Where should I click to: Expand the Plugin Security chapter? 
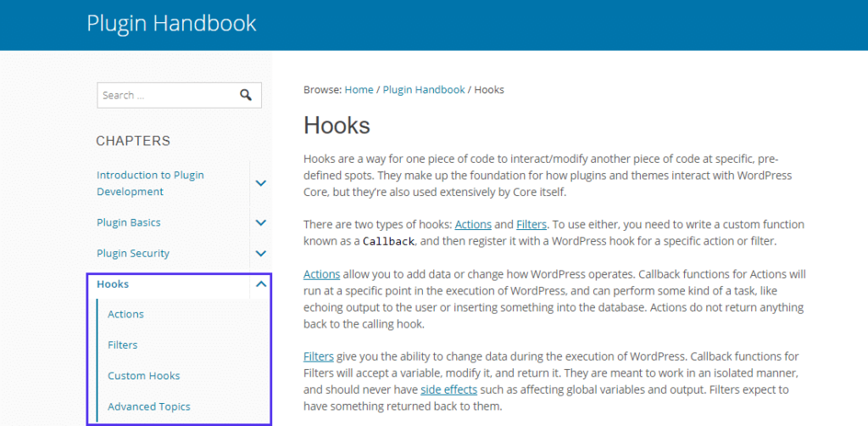(x=261, y=253)
